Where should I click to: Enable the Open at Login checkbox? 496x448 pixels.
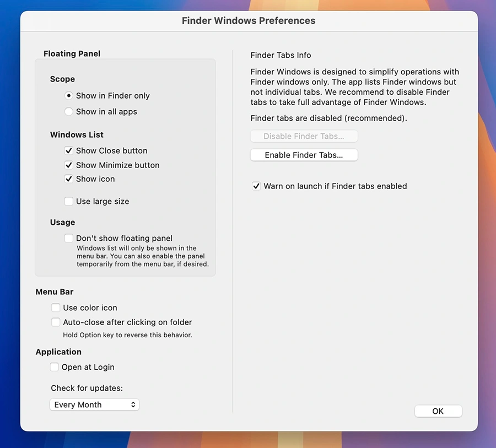[55, 367]
